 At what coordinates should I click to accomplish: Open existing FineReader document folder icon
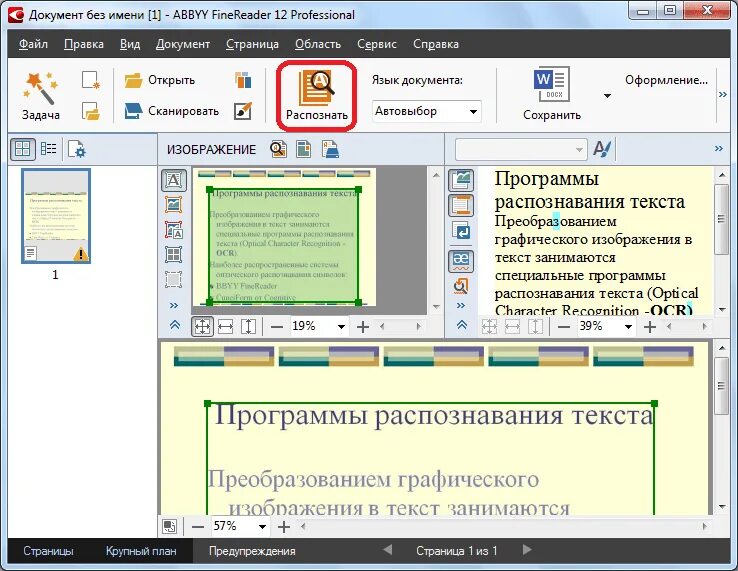tap(90, 111)
